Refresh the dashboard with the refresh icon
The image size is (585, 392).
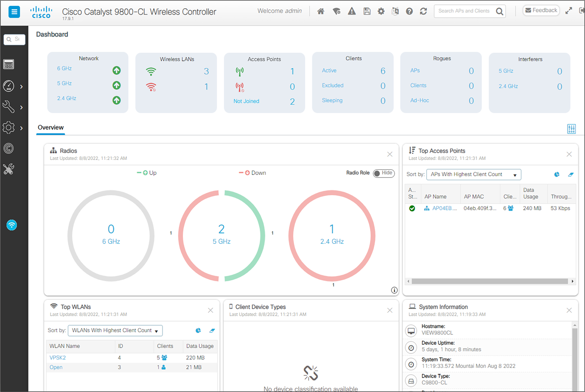click(x=423, y=11)
